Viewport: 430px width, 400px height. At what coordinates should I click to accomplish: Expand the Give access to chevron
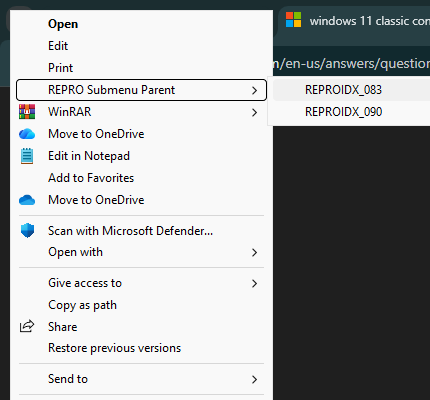point(254,283)
